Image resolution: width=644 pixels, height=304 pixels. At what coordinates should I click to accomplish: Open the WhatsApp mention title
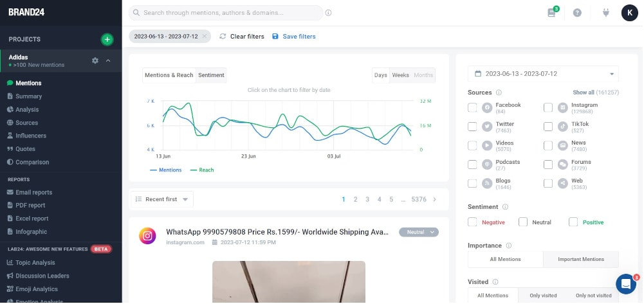(x=277, y=232)
